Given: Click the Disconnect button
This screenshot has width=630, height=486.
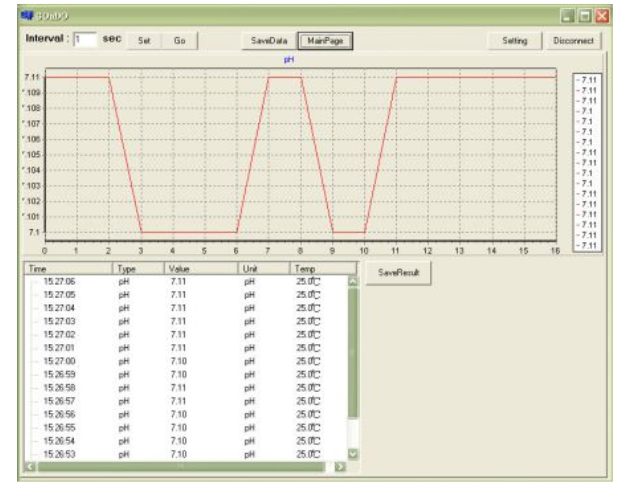Looking at the screenshot, I should click(574, 41).
